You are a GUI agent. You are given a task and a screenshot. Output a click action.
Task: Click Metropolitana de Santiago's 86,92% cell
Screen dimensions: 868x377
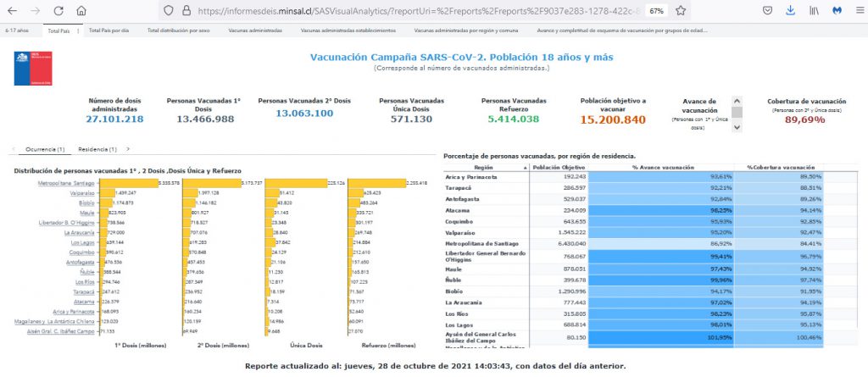click(x=661, y=244)
